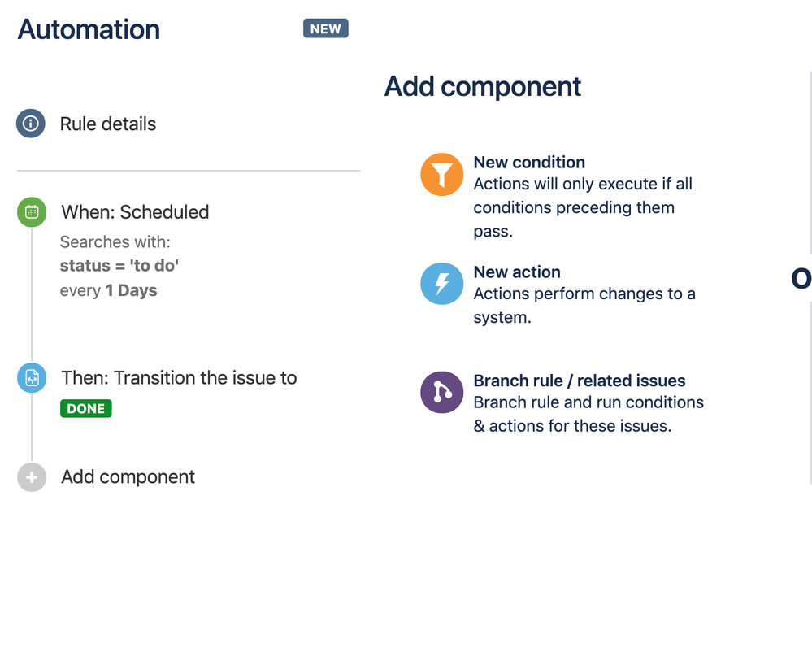Click the NEW badge next to Automation
The image size is (812, 648).
(325, 28)
